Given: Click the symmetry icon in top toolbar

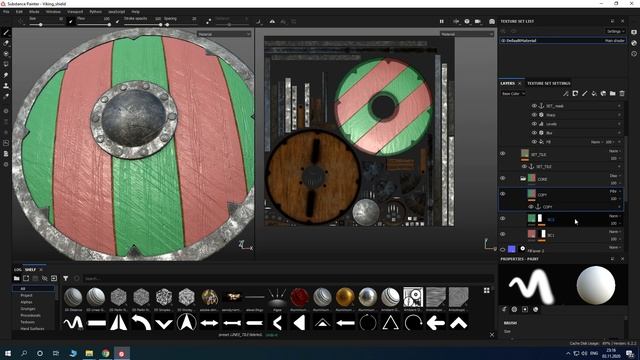Looking at the screenshot, I should [x=272, y=21].
